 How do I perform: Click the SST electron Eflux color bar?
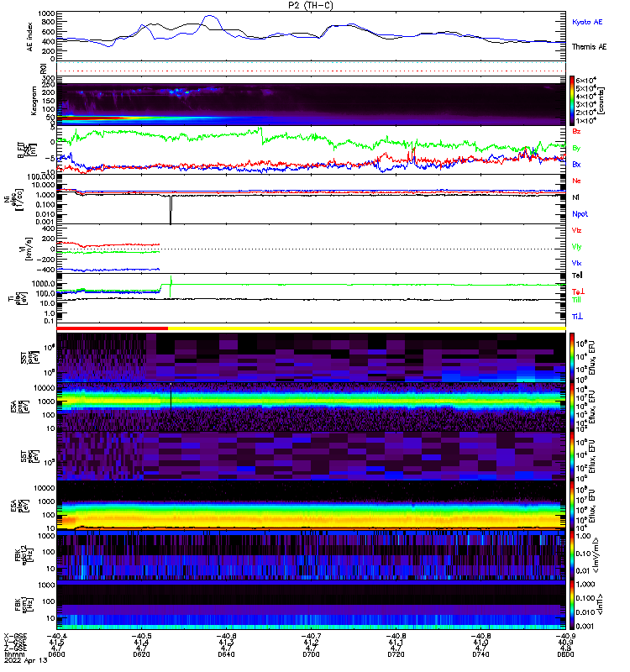572,456
